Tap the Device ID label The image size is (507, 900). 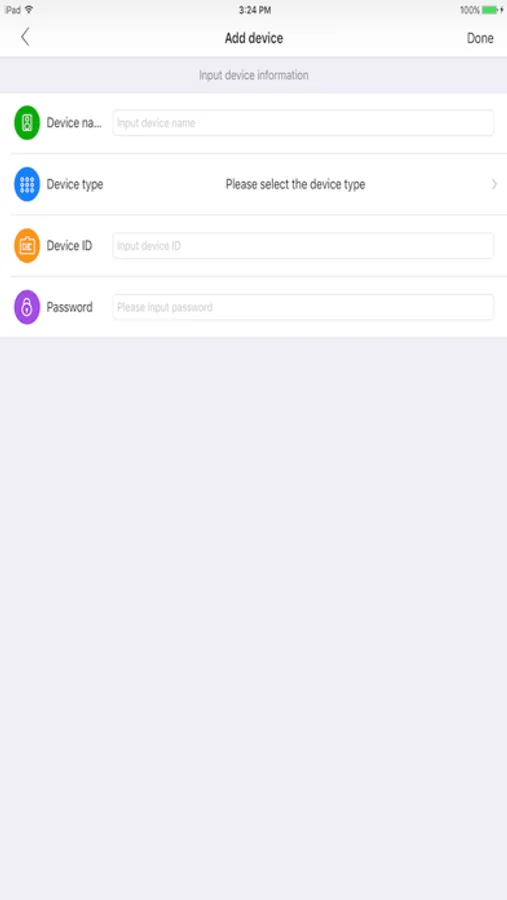(x=69, y=246)
